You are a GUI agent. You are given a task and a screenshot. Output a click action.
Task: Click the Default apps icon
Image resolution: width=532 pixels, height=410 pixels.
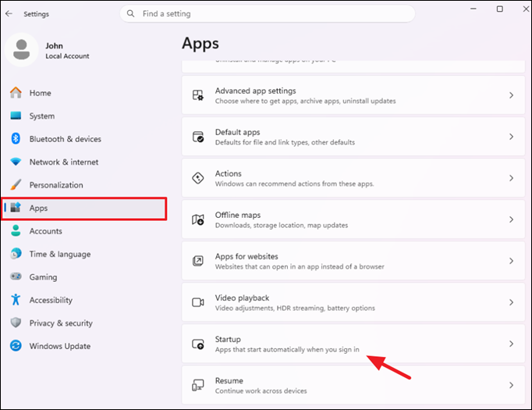(198, 137)
